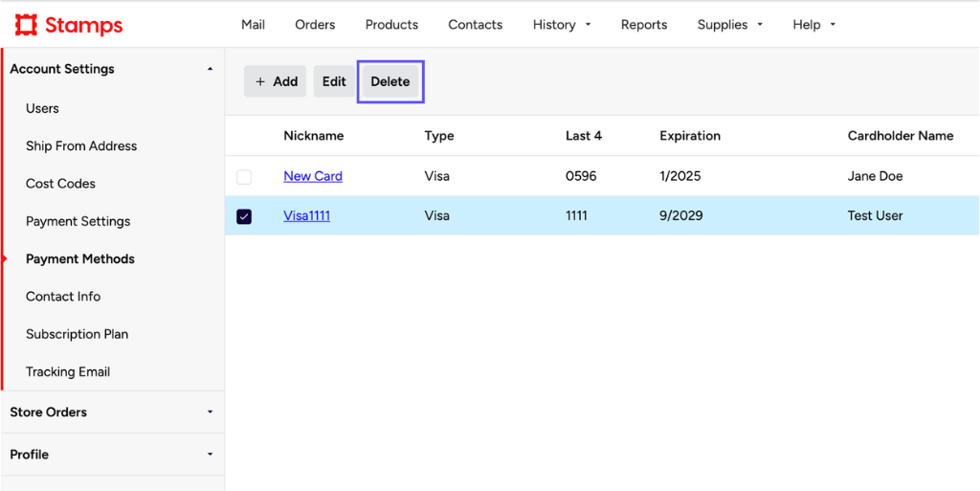This screenshot has height=491, width=980.
Task: Click the Test User cardholder cell
Action: pyautogui.click(x=875, y=215)
